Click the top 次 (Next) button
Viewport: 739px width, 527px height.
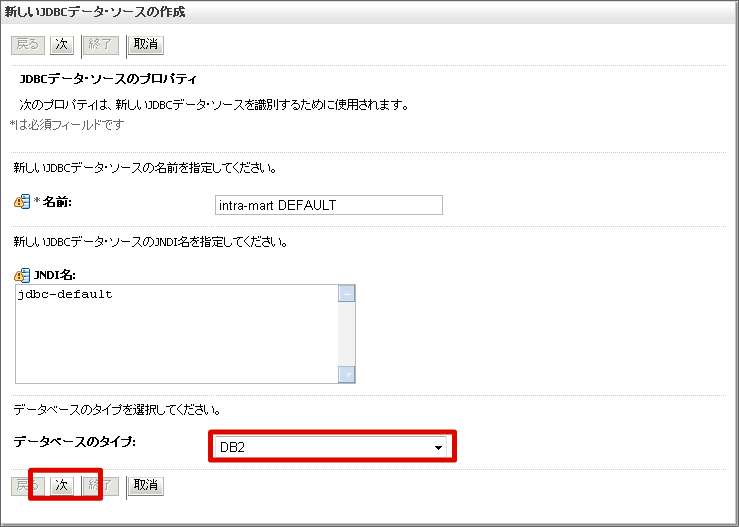(62, 45)
